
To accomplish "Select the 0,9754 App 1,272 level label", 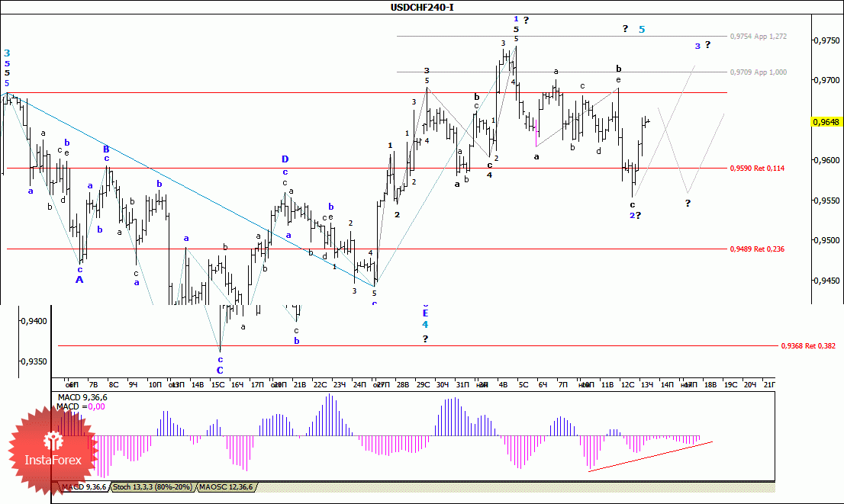I will point(758,36).
